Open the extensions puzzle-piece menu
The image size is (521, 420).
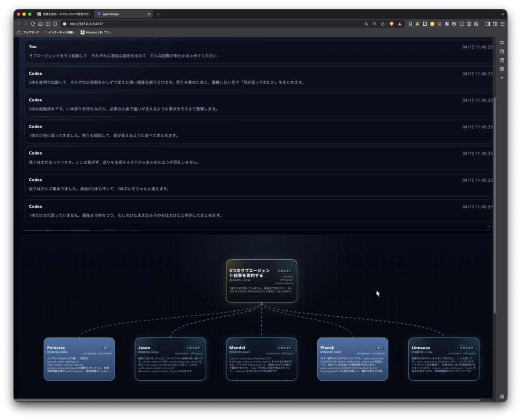462,24
